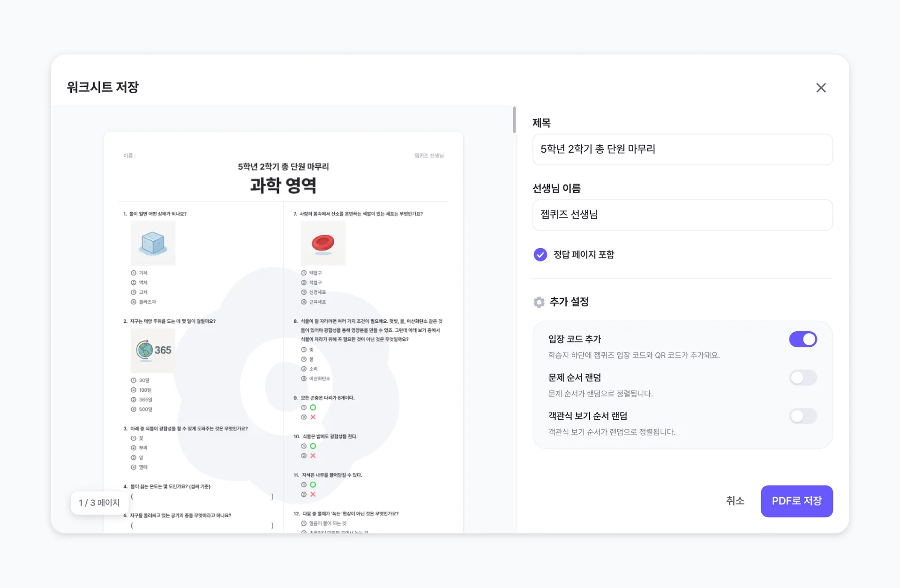
Task: Close the 워크시트 저장 dialog
Action: (821, 88)
